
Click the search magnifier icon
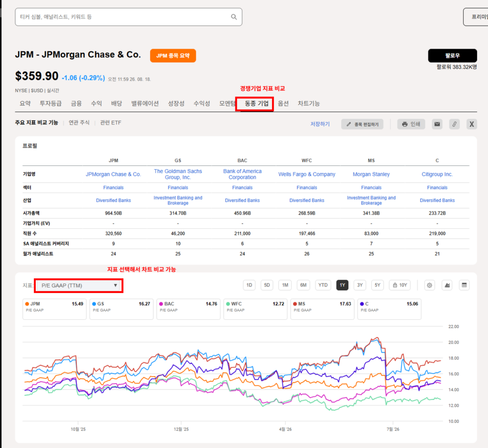click(x=234, y=17)
